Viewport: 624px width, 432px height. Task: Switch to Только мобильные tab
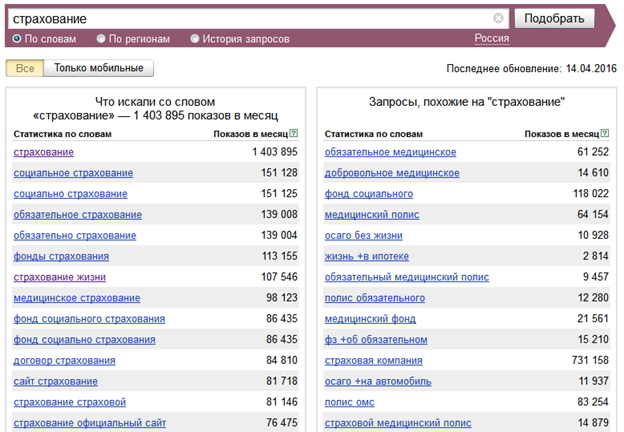pos(99,68)
